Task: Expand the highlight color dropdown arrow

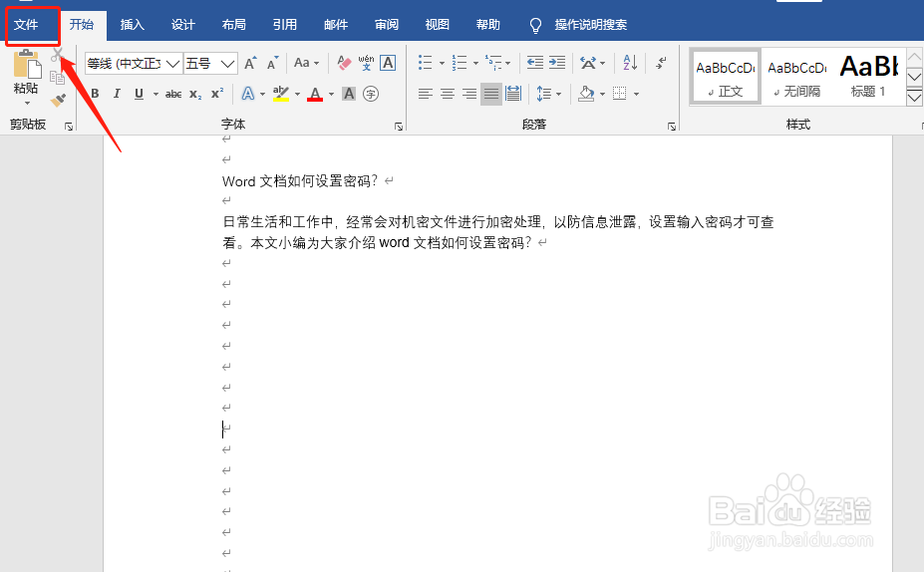Action: (x=298, y=95)
